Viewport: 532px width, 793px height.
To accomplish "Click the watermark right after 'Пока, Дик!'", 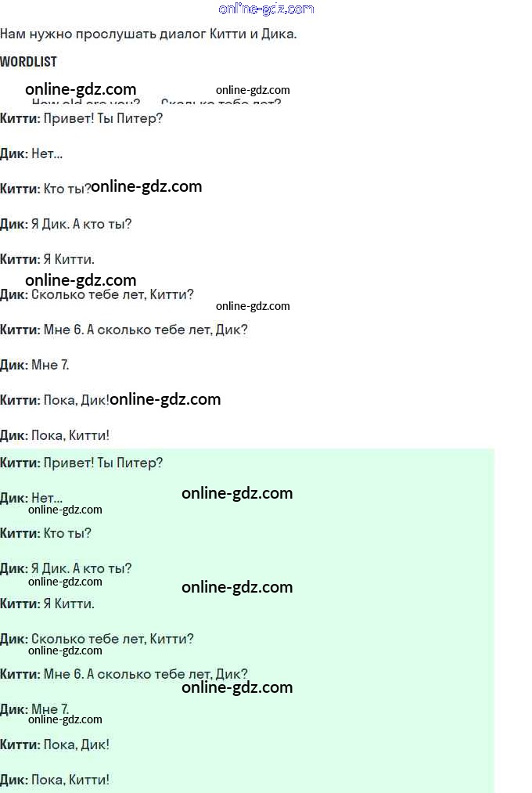I will [165, 399].
